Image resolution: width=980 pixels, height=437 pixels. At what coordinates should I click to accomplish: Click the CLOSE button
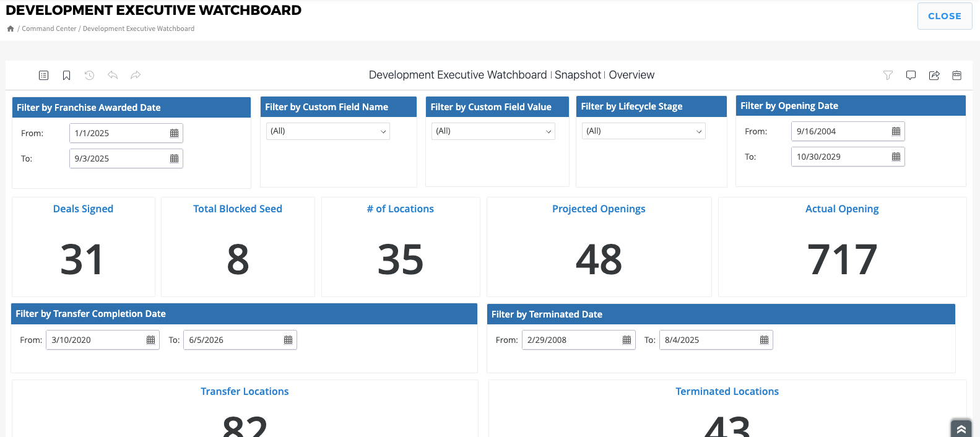click(x=944, y=16)
